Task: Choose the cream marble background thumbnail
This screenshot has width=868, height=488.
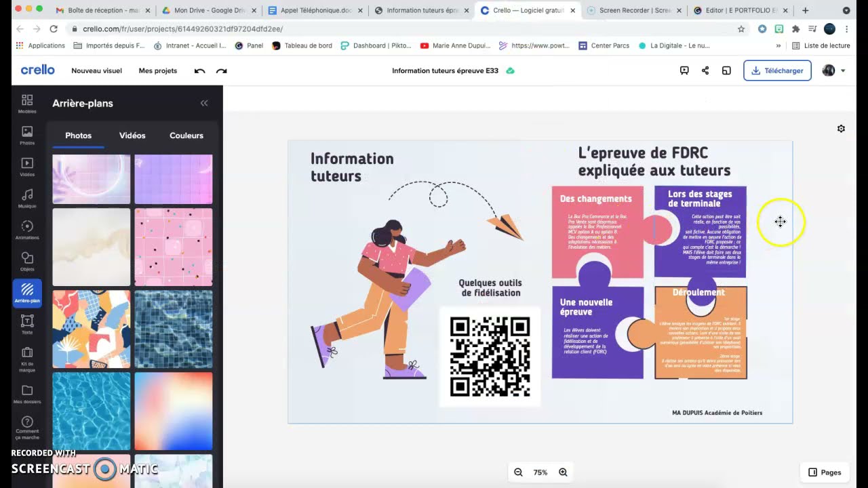Action: (91, 247)
